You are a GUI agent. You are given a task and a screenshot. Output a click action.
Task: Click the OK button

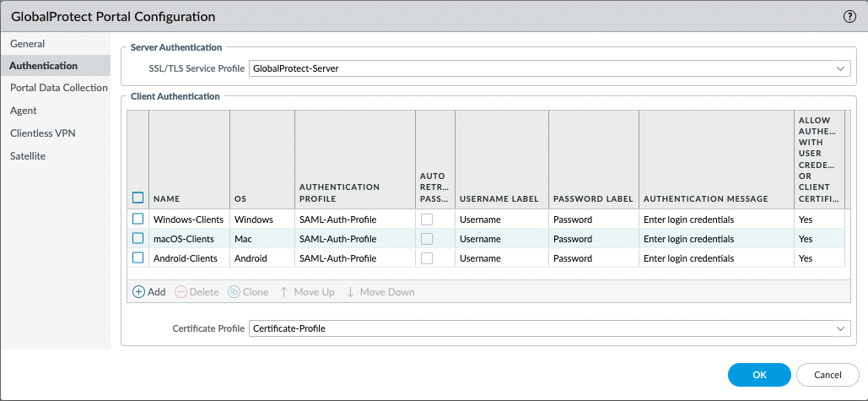[759, 374]
